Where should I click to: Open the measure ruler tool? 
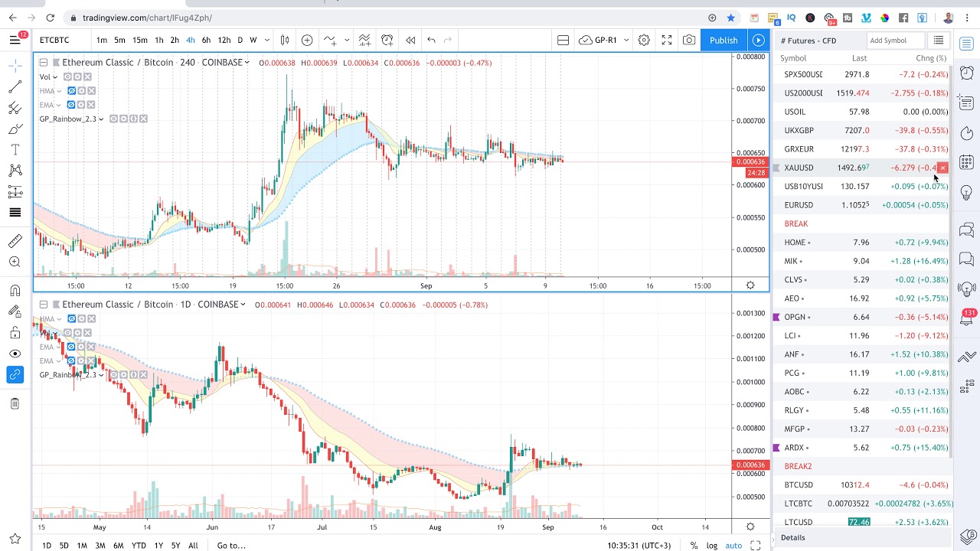coord(15,241)
